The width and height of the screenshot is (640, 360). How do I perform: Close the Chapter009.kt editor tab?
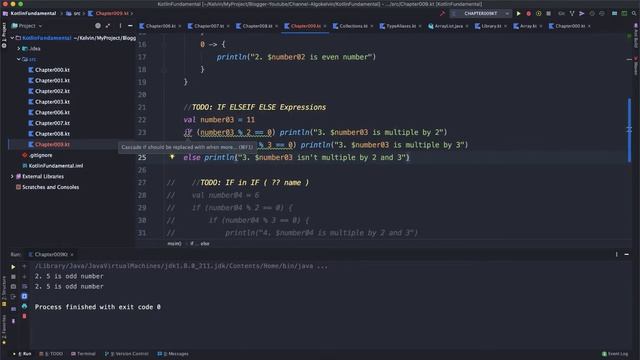(x=325, y=26)
